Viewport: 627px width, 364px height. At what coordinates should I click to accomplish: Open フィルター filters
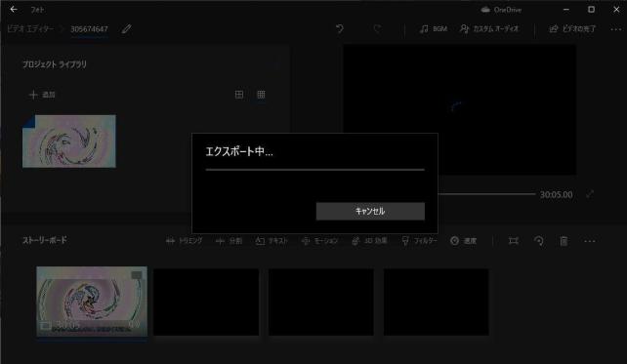[x=419, y=240]
